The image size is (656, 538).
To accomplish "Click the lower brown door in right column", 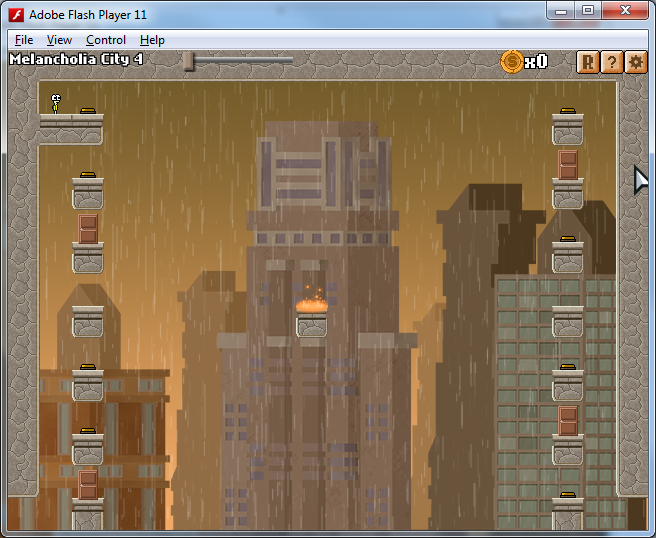I will (568, 420).
